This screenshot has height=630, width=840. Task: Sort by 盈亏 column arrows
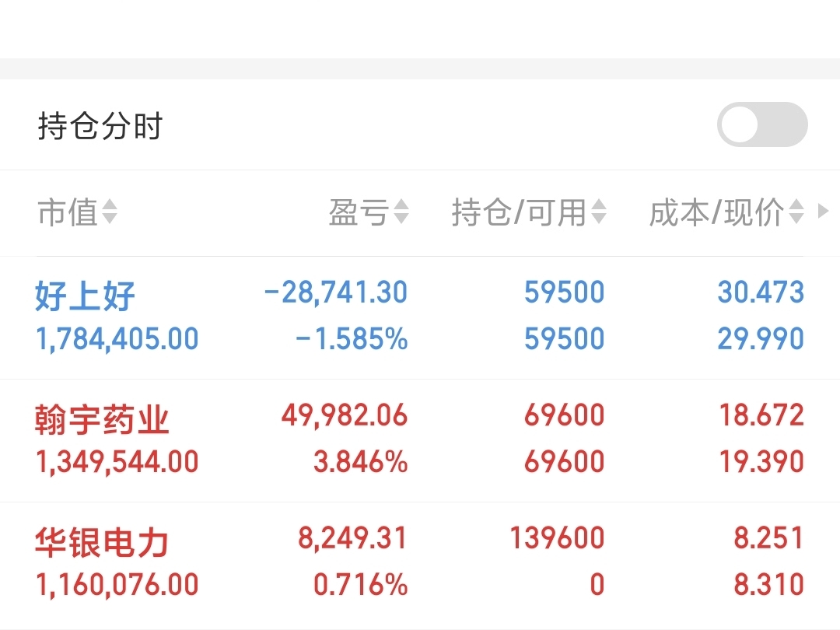pyautogui.click(x=401, y=212)
